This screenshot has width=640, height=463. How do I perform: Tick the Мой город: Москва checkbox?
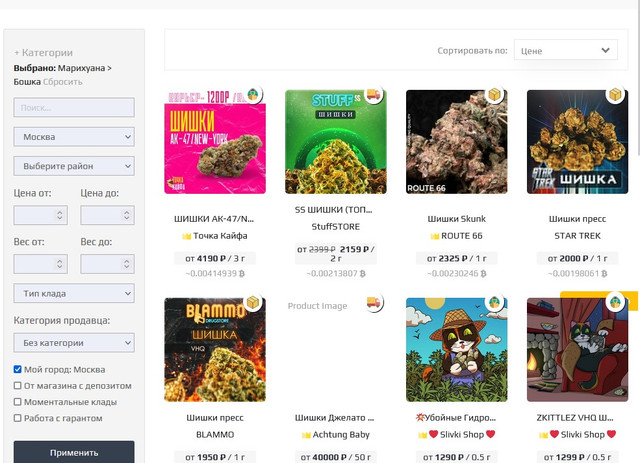point(18,369)
